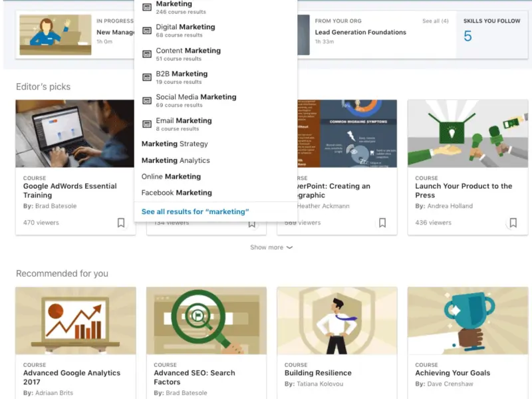Click the course icon beside Digital Marketing
This screenshot has height=399, width=532.
click(x=147, y=31)
